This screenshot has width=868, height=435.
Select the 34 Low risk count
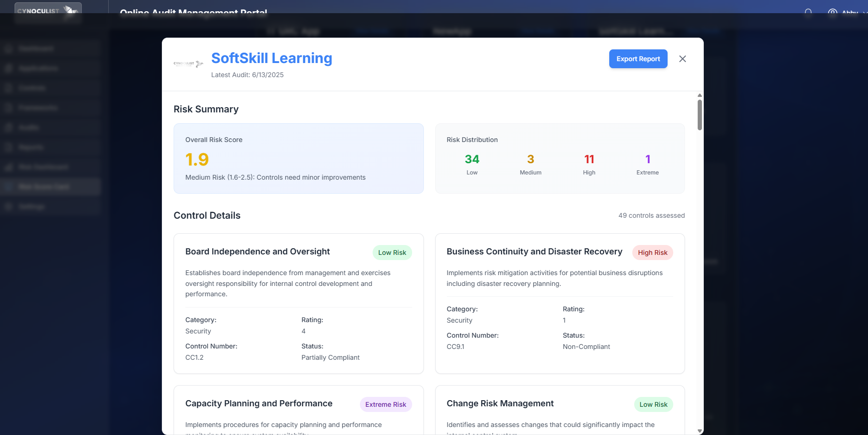coord(472,159)
